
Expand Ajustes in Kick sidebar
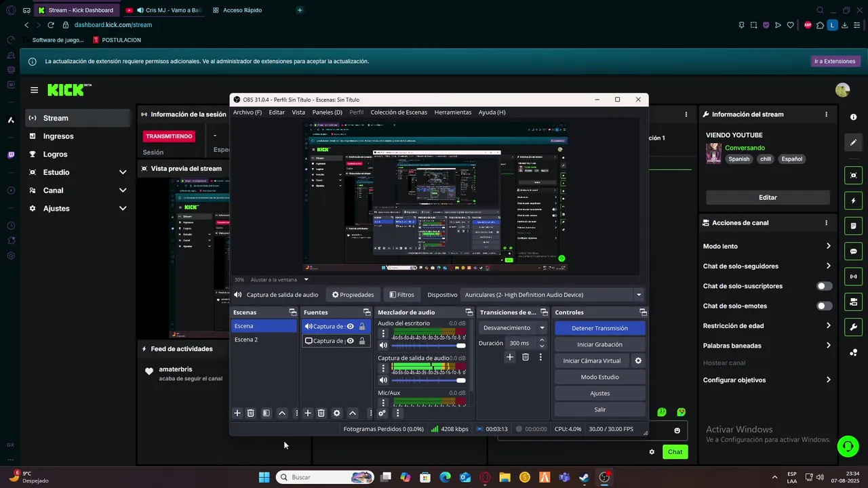click(123, 208)
